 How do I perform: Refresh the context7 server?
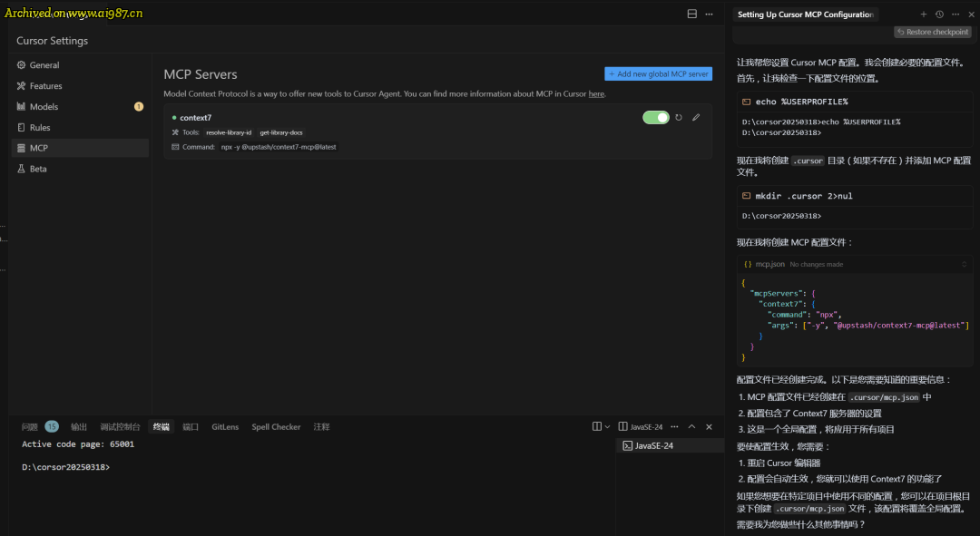click(x=679, y=117)
